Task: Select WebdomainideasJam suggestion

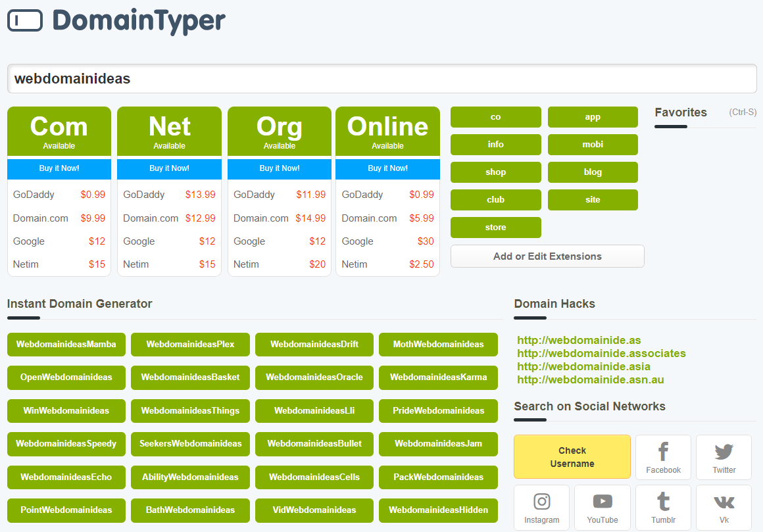Action: (439, 444)
